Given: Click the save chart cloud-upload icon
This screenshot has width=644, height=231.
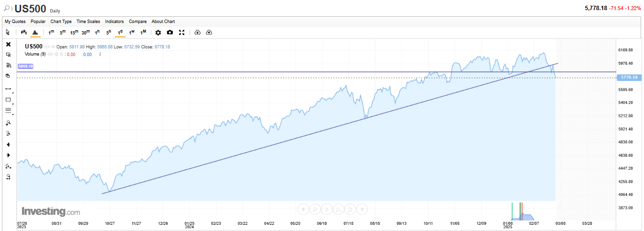Looking at the screenshot, I should tap(209, 32).
